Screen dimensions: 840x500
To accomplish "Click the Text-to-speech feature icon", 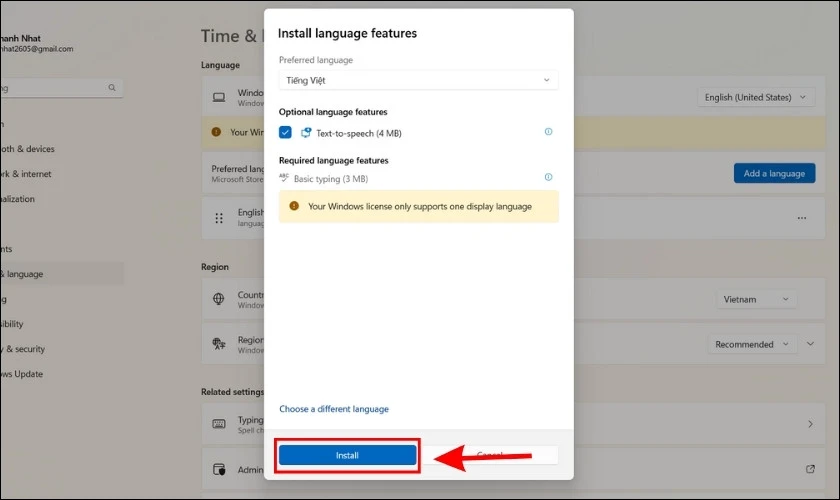I will point(305,132).
